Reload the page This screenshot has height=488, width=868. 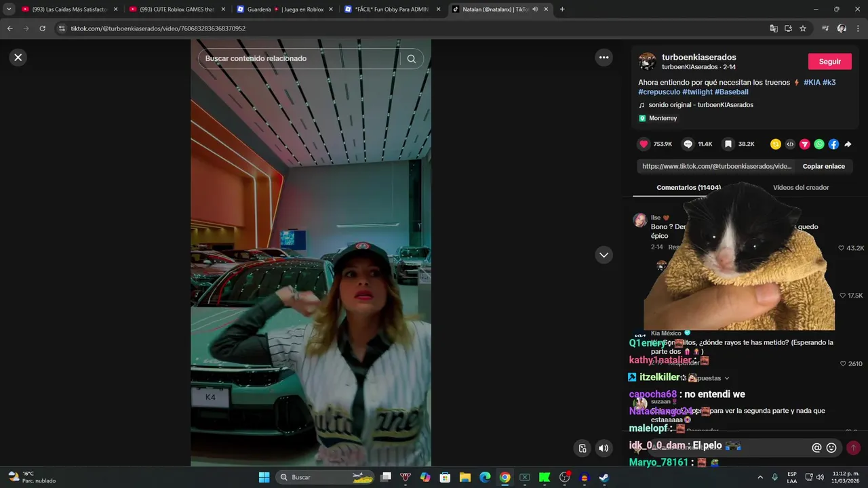(42, 28)
